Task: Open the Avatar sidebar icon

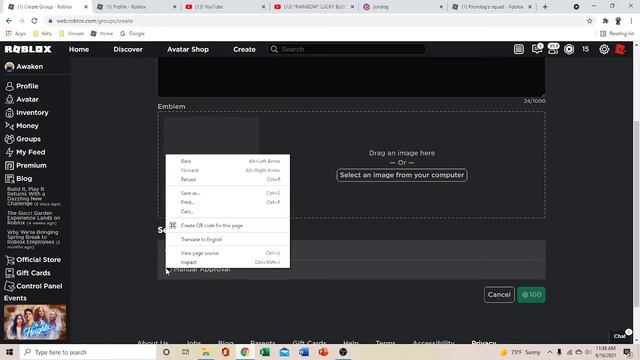Action: pos(9,99)
